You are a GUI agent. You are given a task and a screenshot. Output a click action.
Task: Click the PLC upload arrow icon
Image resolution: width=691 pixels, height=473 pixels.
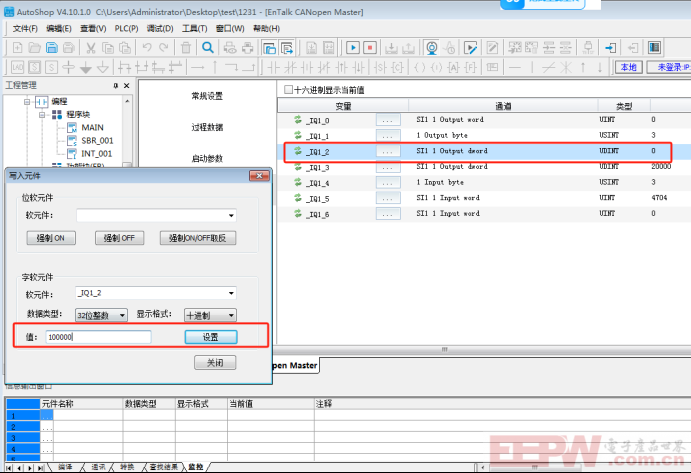coord(408,48)
